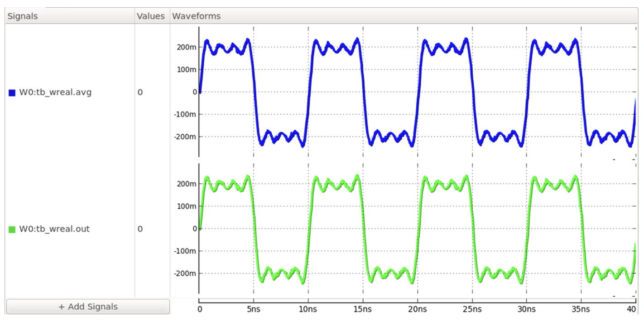
Task: Click the 30ns label on time axis
Action: pos(526,309)
